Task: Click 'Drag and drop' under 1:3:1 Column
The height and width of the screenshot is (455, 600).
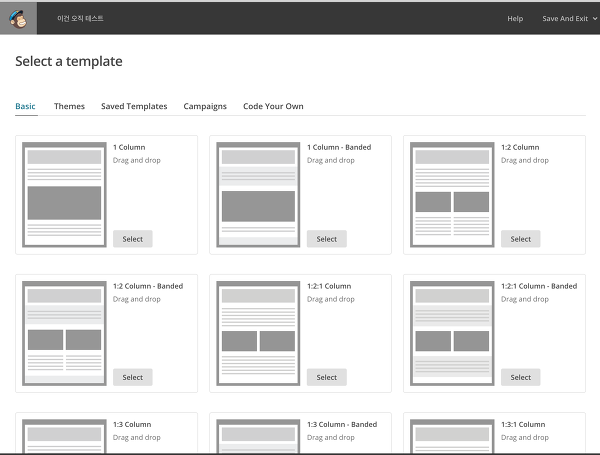Action: click(x=525, y=437)
